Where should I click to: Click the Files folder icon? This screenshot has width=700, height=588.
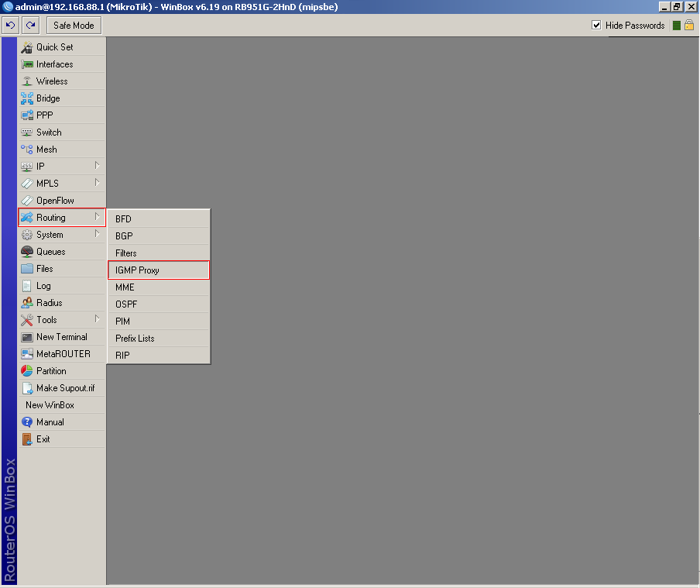pos(27,269)
